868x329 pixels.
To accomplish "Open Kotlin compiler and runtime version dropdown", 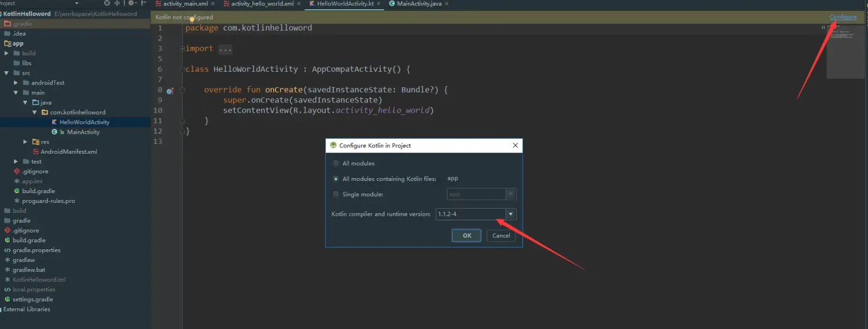I will pos(510,214).
